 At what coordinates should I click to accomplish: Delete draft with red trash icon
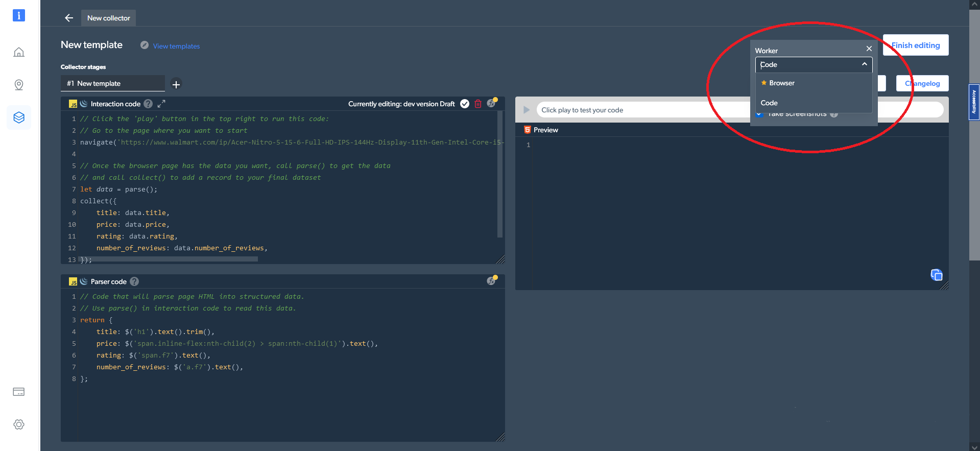[478, 104]
